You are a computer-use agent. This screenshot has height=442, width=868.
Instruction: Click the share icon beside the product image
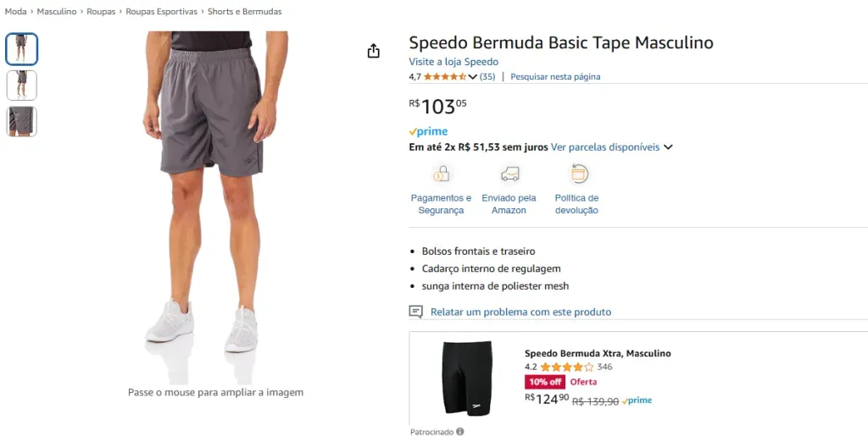click(374, 51)
